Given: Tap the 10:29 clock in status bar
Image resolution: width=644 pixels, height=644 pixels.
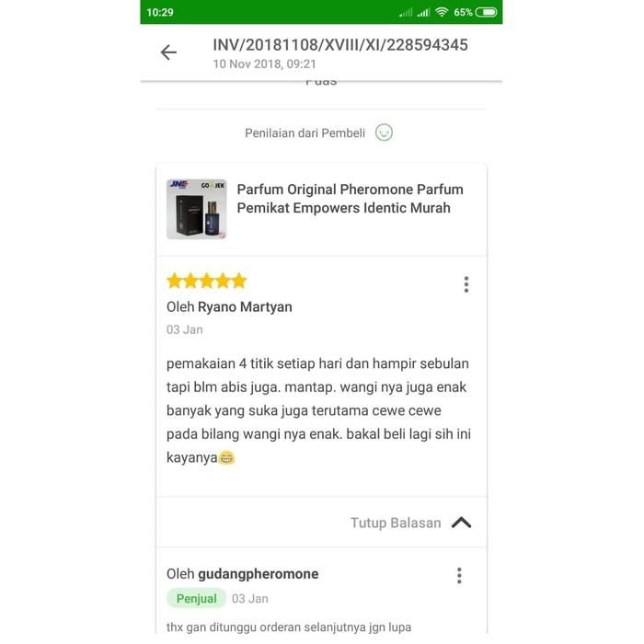Looking at the screenshot, I should [x=160, y=12].
